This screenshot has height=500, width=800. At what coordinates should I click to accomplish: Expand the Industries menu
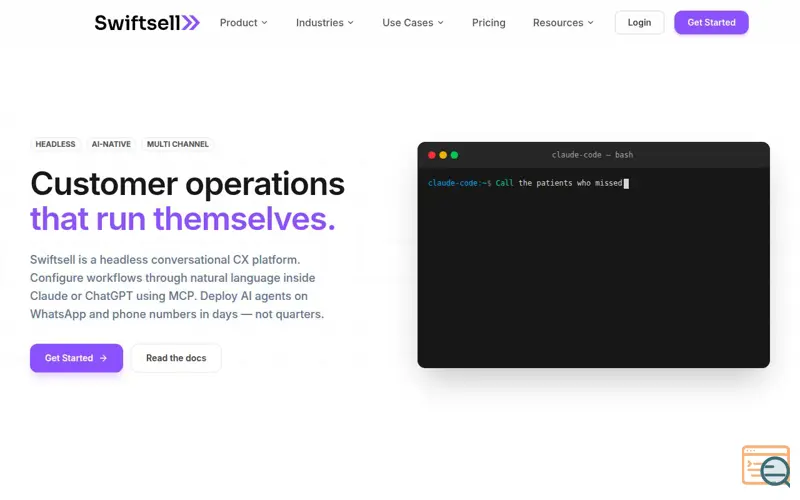[x=324, y=22]
